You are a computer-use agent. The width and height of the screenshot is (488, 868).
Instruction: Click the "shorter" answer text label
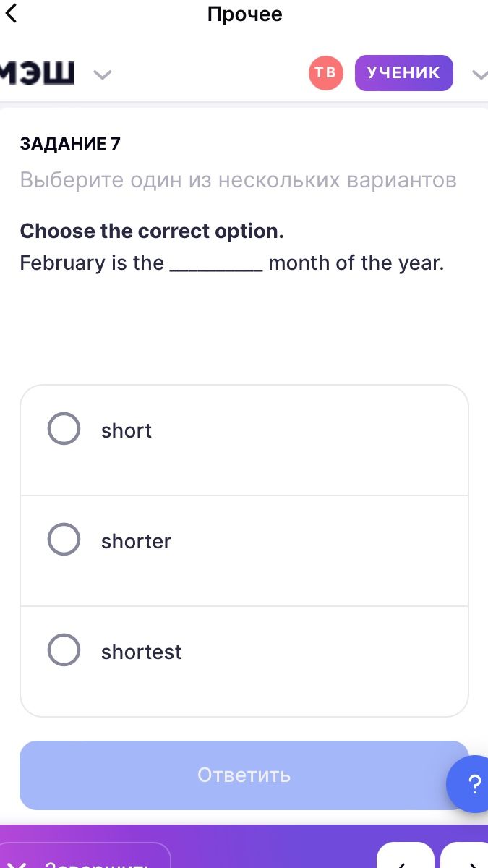pyautogui.click(x=137, y=541)
